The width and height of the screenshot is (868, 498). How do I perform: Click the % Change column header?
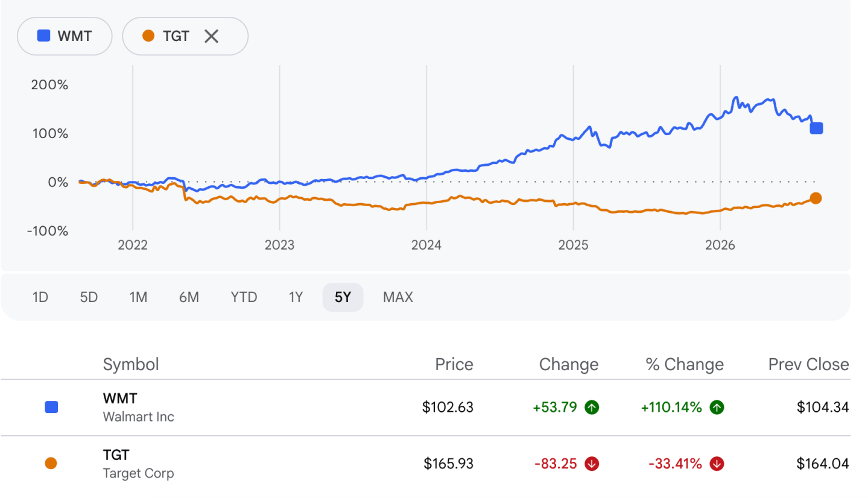tap(685, 364)
